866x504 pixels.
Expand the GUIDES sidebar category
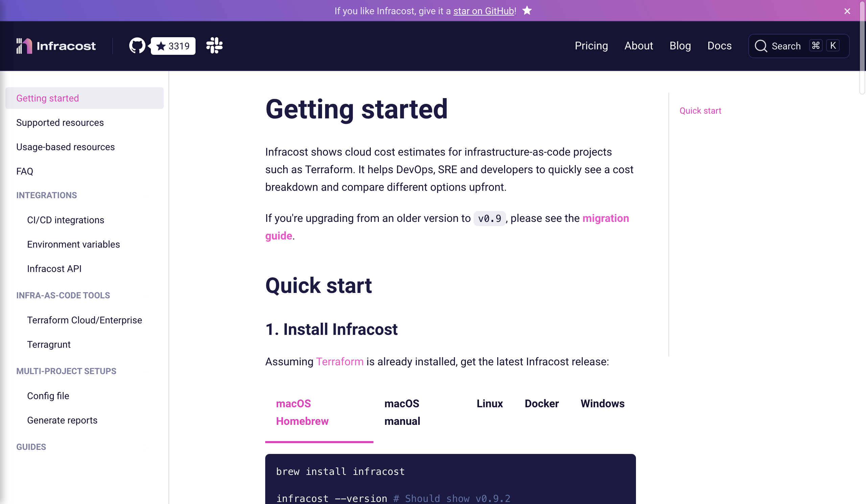pos(31,447)
